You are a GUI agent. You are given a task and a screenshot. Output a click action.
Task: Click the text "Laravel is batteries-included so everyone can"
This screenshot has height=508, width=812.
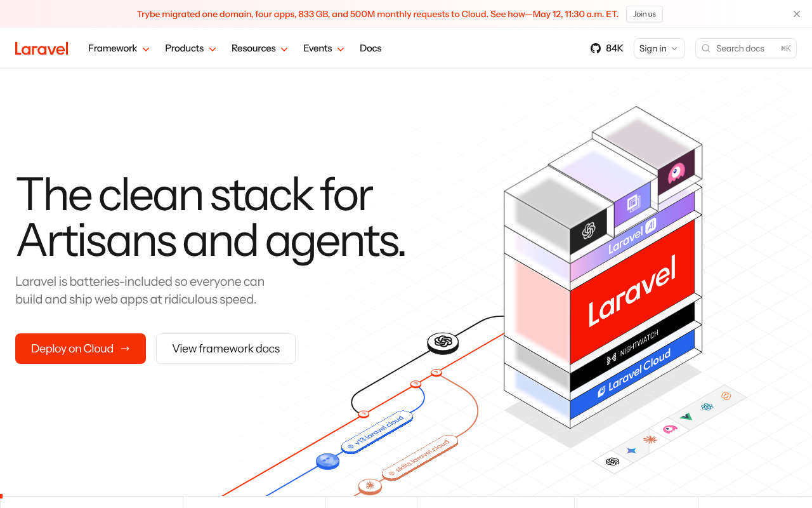[x=140, y=281]
